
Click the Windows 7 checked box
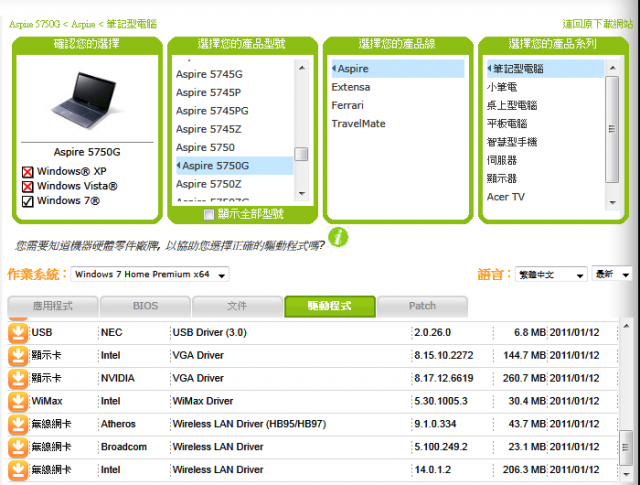[x=27, y=201]
